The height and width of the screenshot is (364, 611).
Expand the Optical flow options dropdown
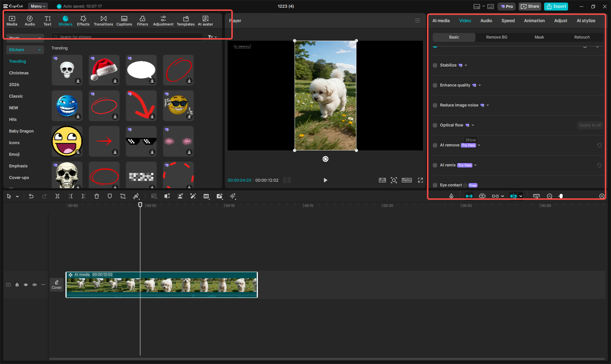coord(473,125)
